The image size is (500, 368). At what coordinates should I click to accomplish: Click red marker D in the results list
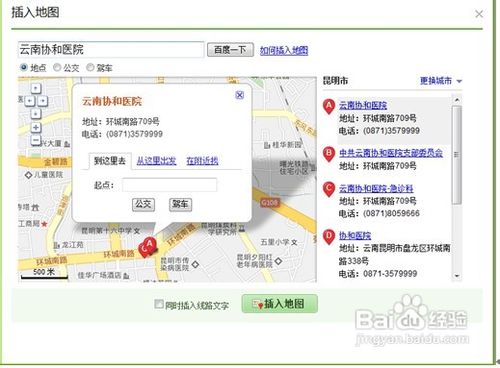(329, 237)
